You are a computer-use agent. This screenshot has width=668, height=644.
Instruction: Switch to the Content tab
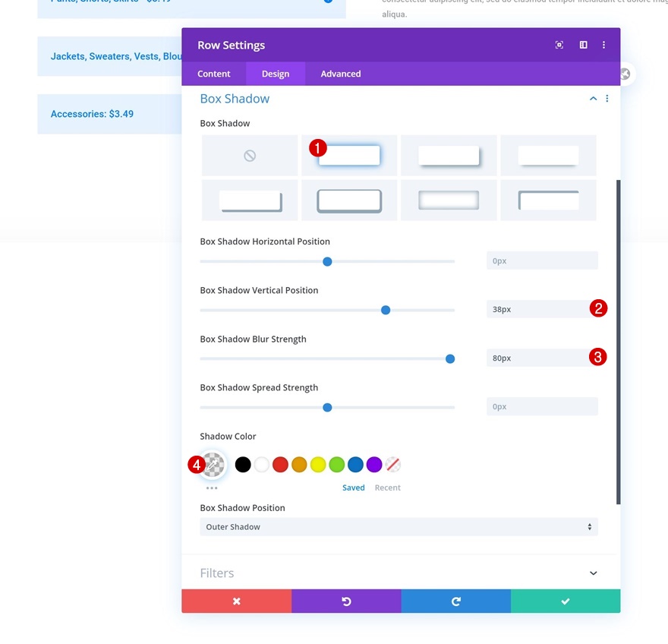pos(214,74)
